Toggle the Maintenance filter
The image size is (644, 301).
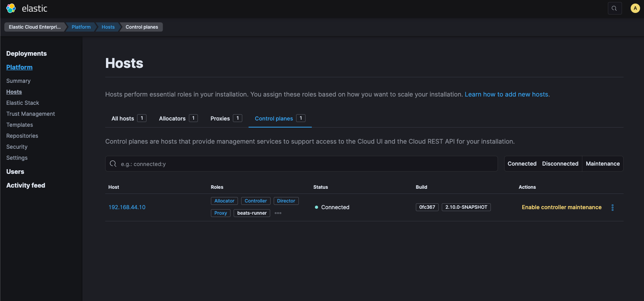(x=603, y=164)
